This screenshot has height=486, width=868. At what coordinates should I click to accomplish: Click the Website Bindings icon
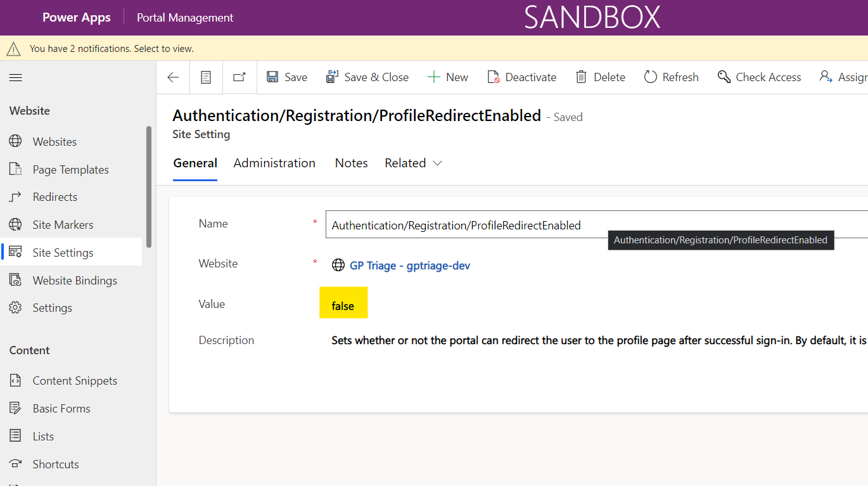coord(15,280)
